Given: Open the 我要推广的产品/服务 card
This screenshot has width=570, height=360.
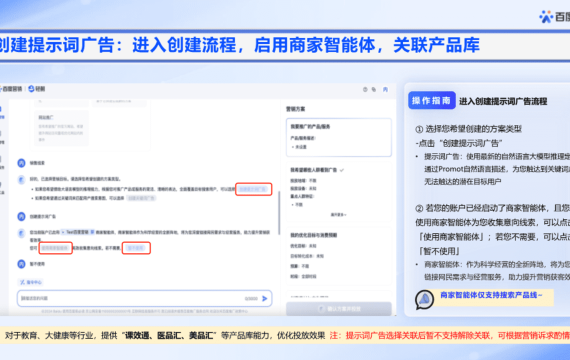Looking at the screenshot, I should tap(338, 137).
